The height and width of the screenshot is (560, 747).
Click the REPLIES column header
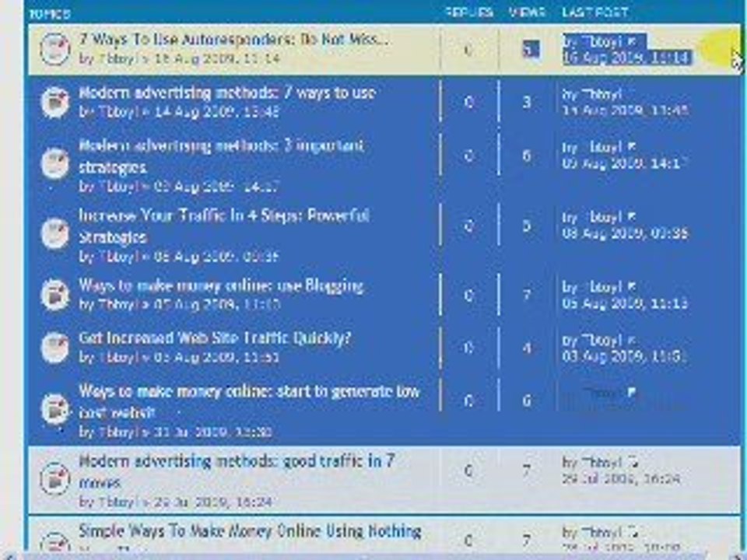tap(469, 12)
